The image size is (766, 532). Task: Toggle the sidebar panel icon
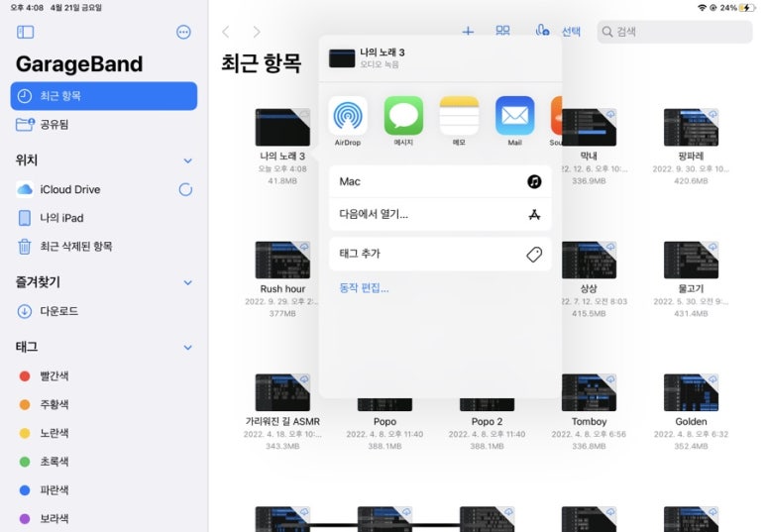click(x=26, y=33)
